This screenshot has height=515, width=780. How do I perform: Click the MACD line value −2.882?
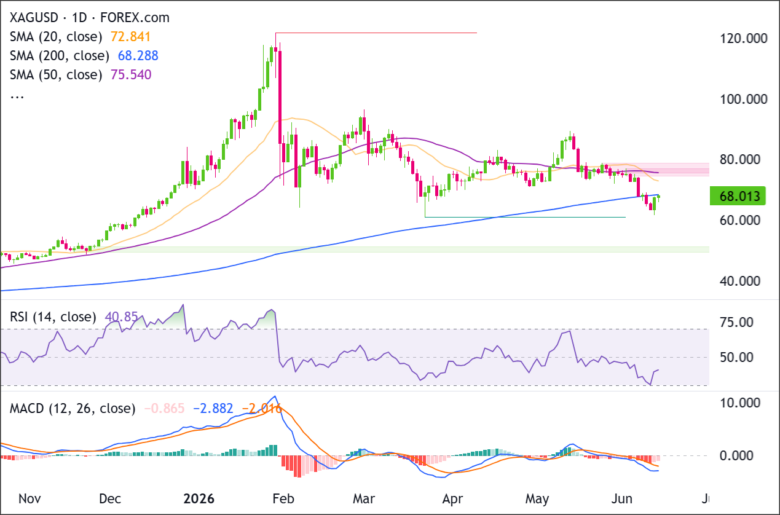(213, 409)
